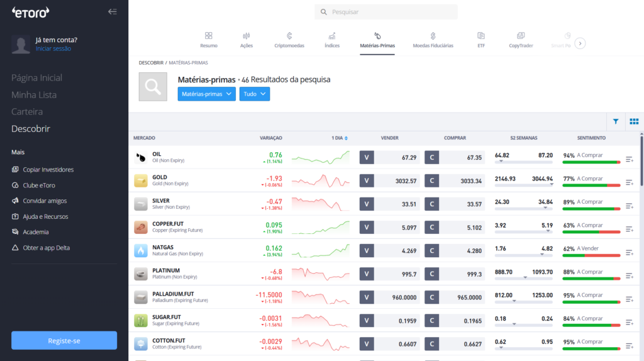This screenshot has width=644, height=361.
Task: Click NATGAS sentiment bar
Action: click(591, 255)
